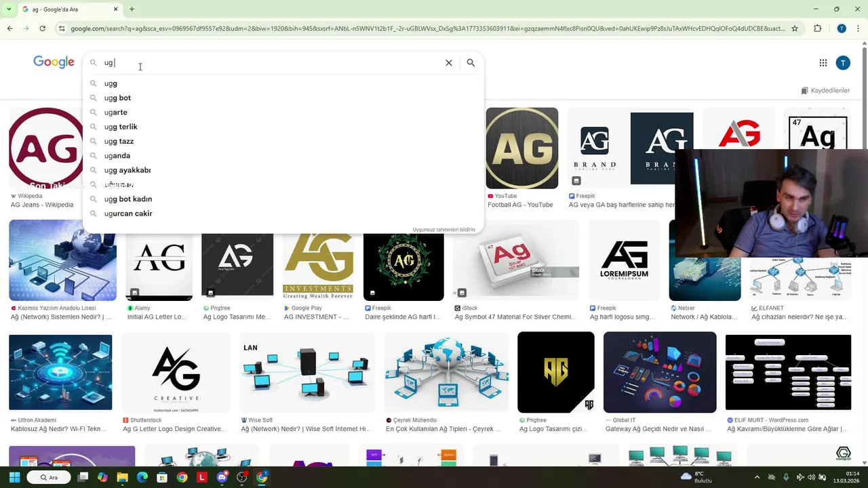Open the Football AG - YouTube result
868x488 pixels.
(520, 205)
